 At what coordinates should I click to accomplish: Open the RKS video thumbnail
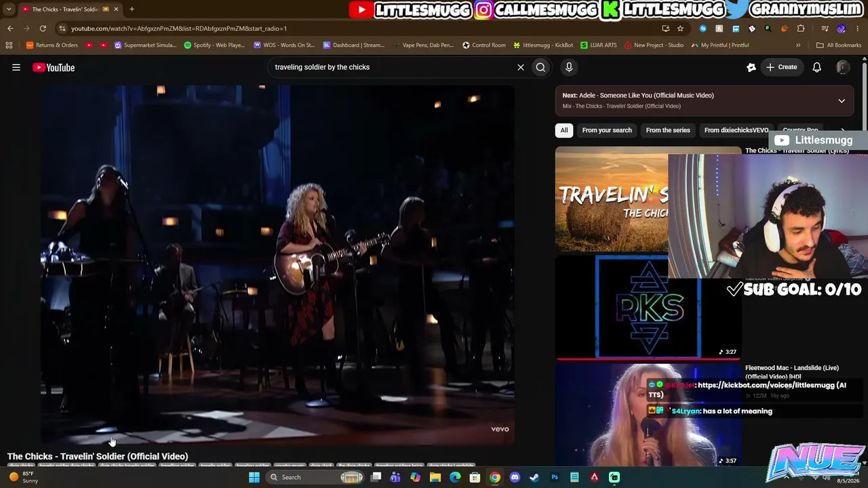648,306
